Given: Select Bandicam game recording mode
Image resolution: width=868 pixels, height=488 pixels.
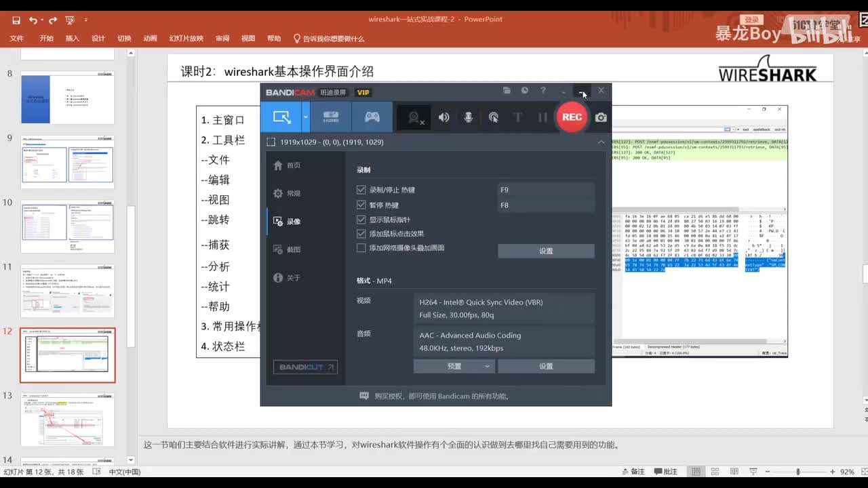Looking at the screenshot, I should pyautogui.click(x=372, y=117).
